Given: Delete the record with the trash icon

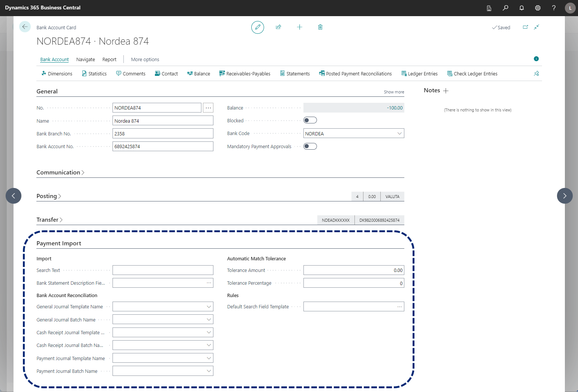Looking at the screenshot, I should 320,27.
